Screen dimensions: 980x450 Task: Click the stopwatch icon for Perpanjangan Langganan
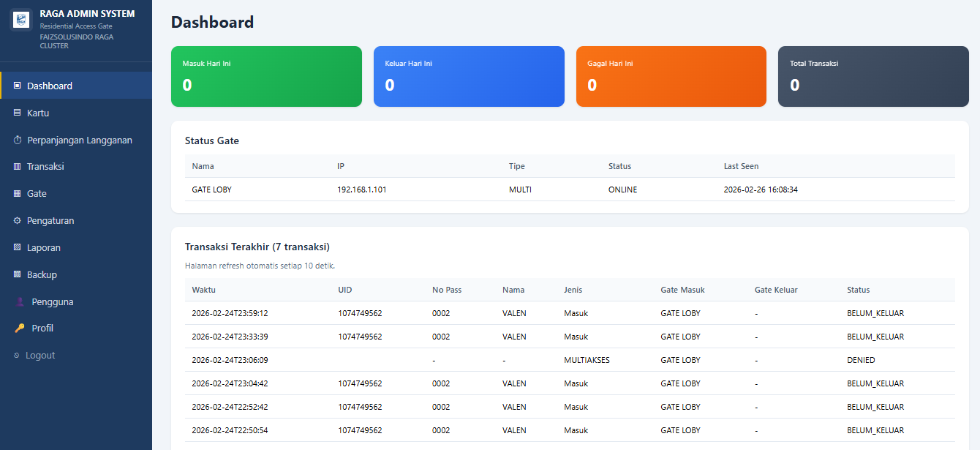click(18, 140)
